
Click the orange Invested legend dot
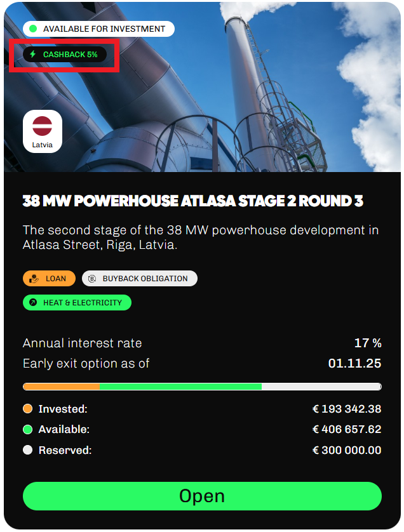[x=27, y=408]
